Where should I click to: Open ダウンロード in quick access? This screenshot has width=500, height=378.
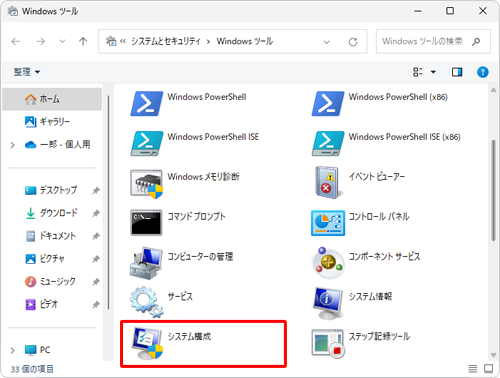52,213
